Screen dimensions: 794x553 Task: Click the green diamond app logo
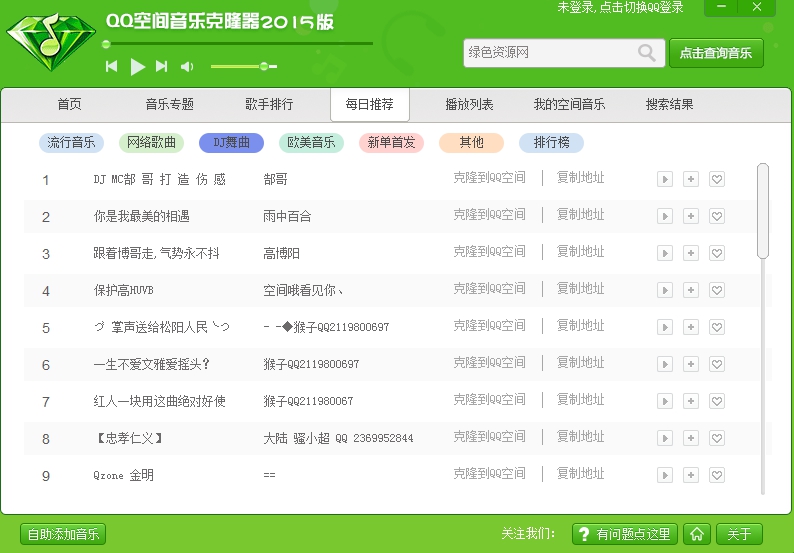click(51, 42)
